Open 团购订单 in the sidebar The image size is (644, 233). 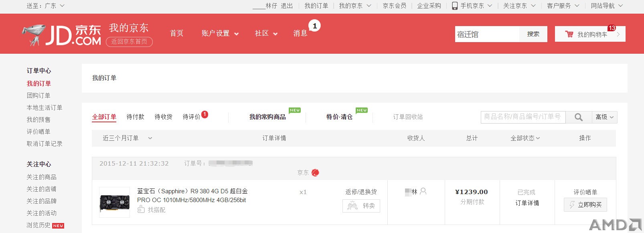point(38,95)
